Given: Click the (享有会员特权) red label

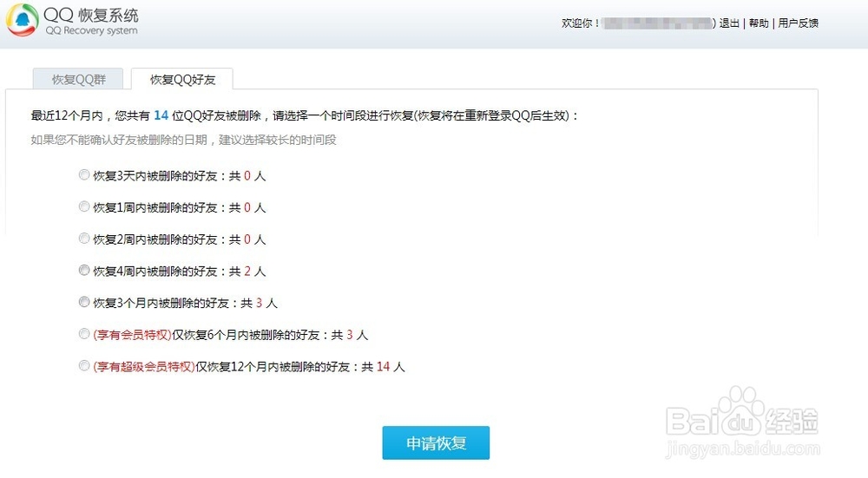Looking at the screenshot, I should 132,335.
